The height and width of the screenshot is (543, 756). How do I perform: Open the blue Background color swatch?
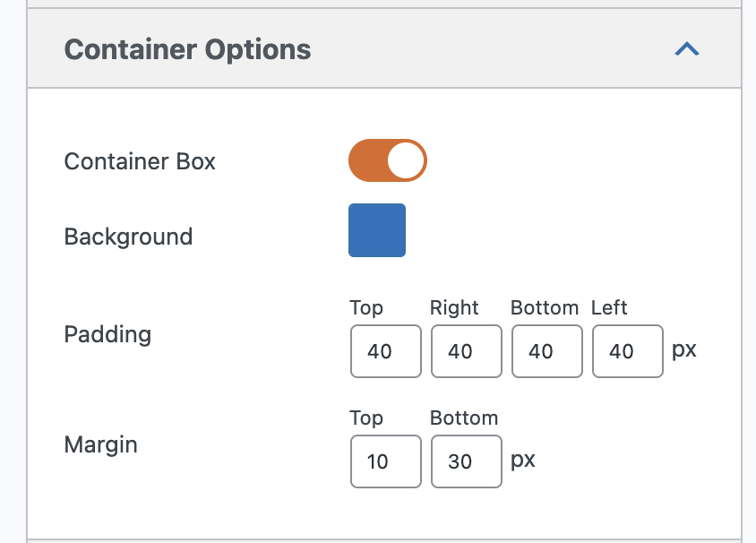tap(377, 230)
